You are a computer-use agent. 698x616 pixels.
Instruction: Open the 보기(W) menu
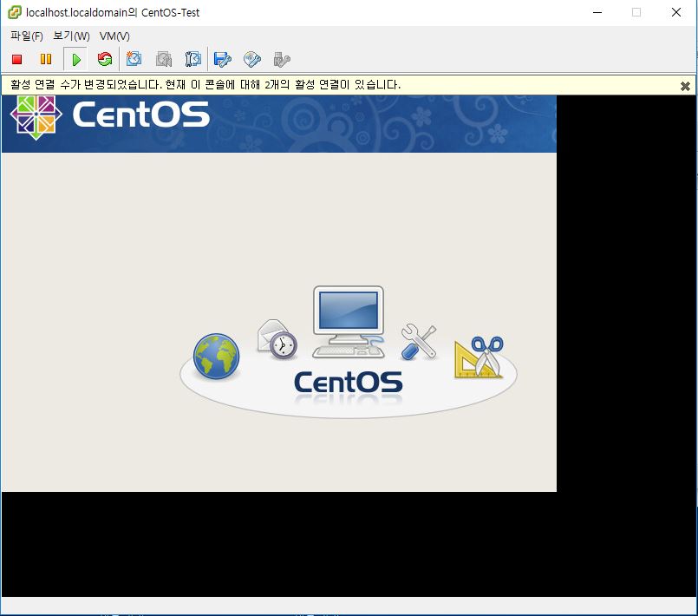pyautogui.click(x=71, y=36)
